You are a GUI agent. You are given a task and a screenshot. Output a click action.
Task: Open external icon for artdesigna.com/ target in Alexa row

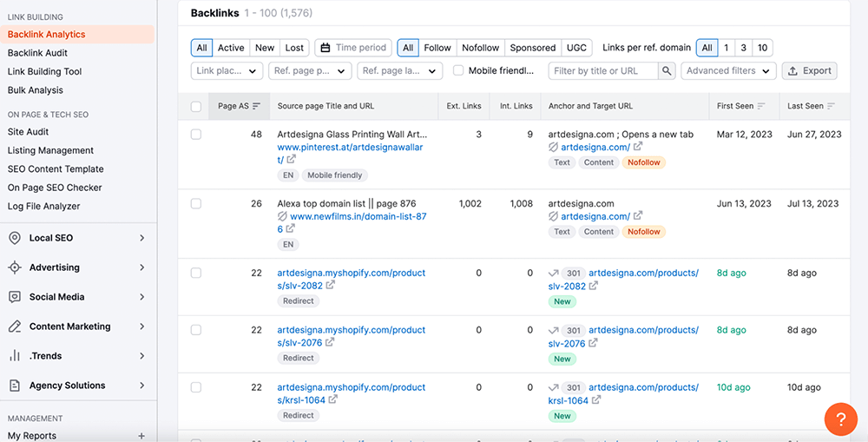(x=638, y=215)
